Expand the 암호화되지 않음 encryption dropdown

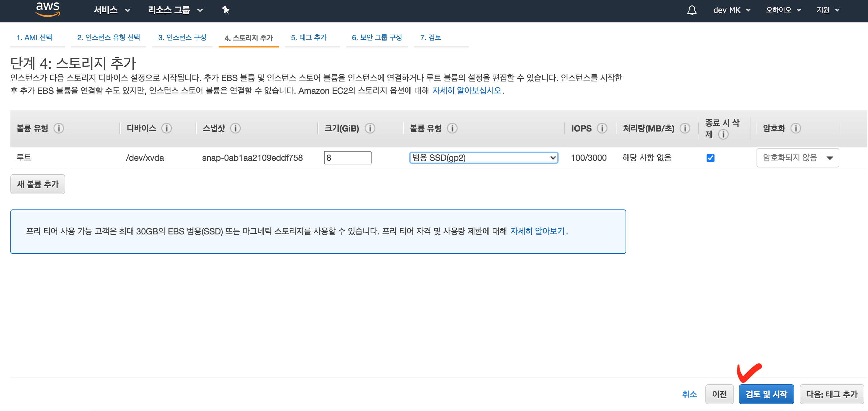pos(797,158)
